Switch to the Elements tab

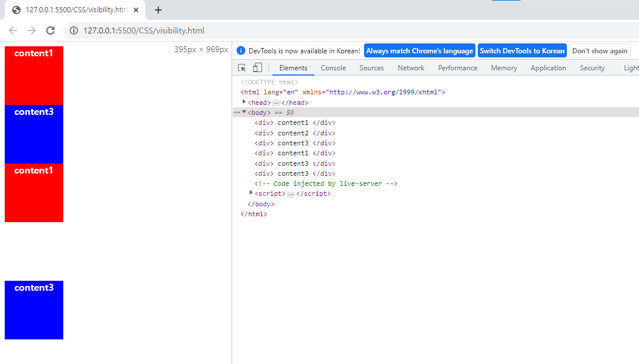[294, 68]
